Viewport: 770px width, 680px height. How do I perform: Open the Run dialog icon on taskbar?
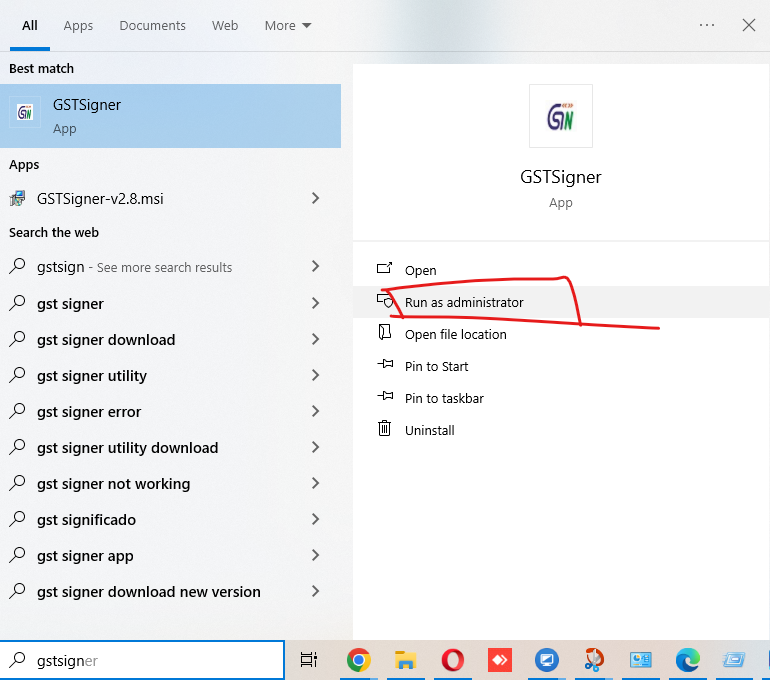pos(734,660)
